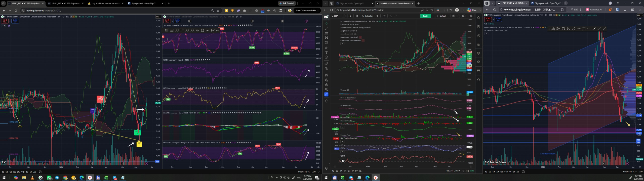Toggle percent scale in Stockbit chart footer
The height and width of the screenshot is (181, 644).
click(x=463, y=171)
